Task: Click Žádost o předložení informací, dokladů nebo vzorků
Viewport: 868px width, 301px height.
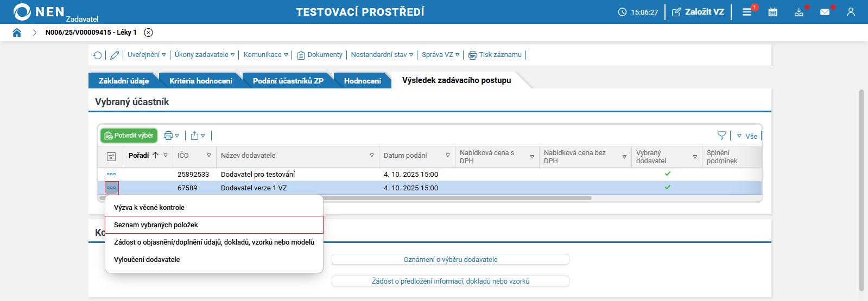Action: pyautogui.click(x=451, y=281)
